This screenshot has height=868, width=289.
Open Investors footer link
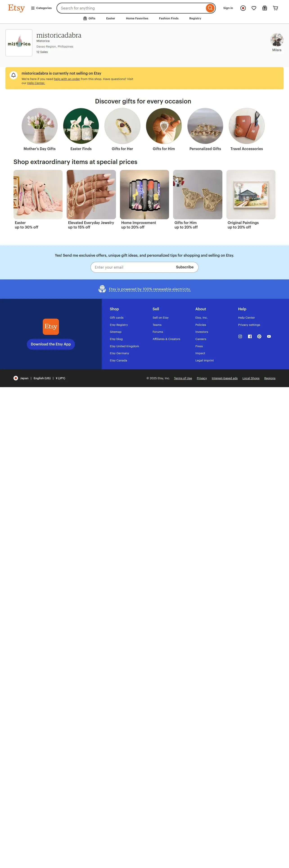(x=201, y=332)
